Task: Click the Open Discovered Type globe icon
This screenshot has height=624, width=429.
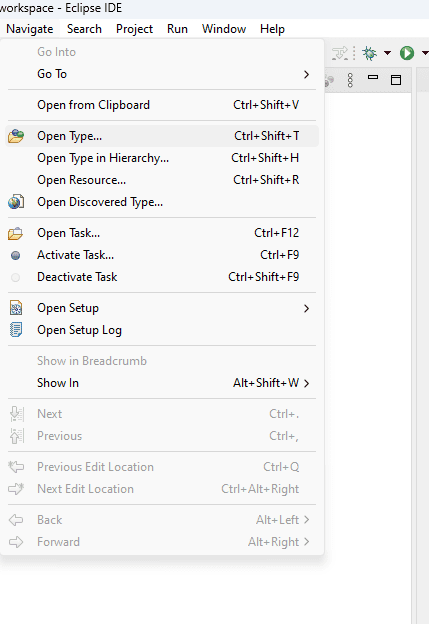Action: [16, 202]
